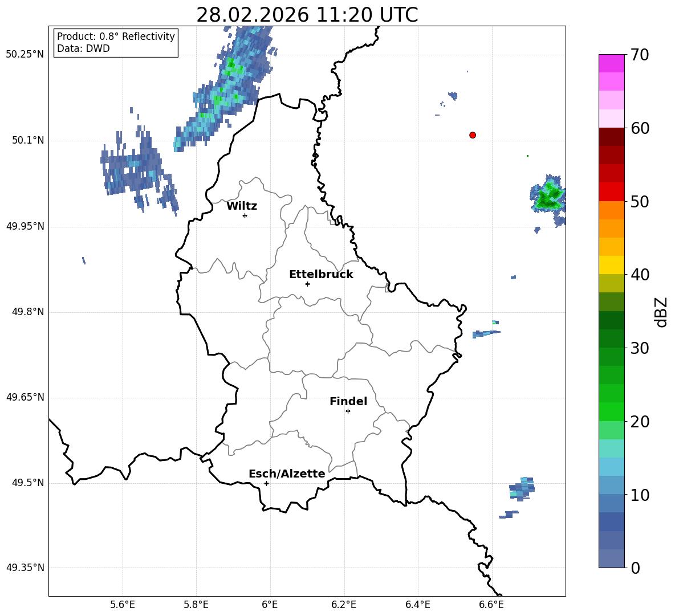Click the 5.8°E longitude tick label
675x616 pixels.
pos(196,605)
